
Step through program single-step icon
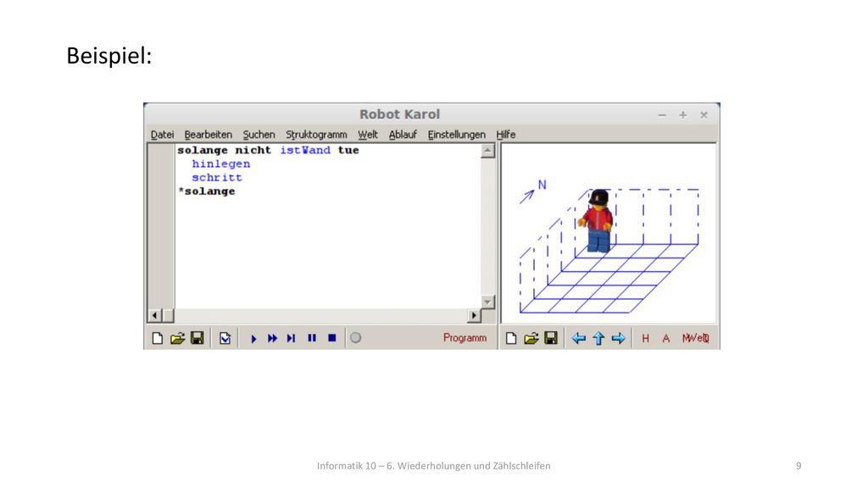click(292, 338)
